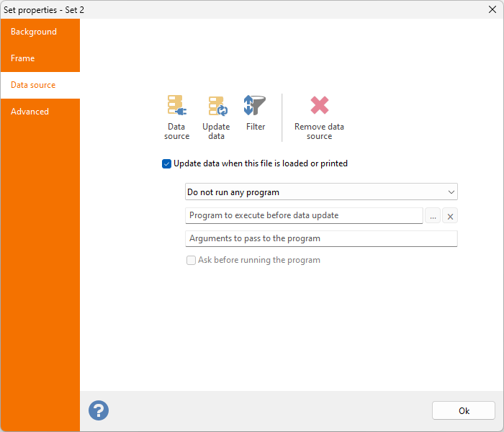Open the Filter tool
This screenshot has height=432, width=504.
point(256,112)
